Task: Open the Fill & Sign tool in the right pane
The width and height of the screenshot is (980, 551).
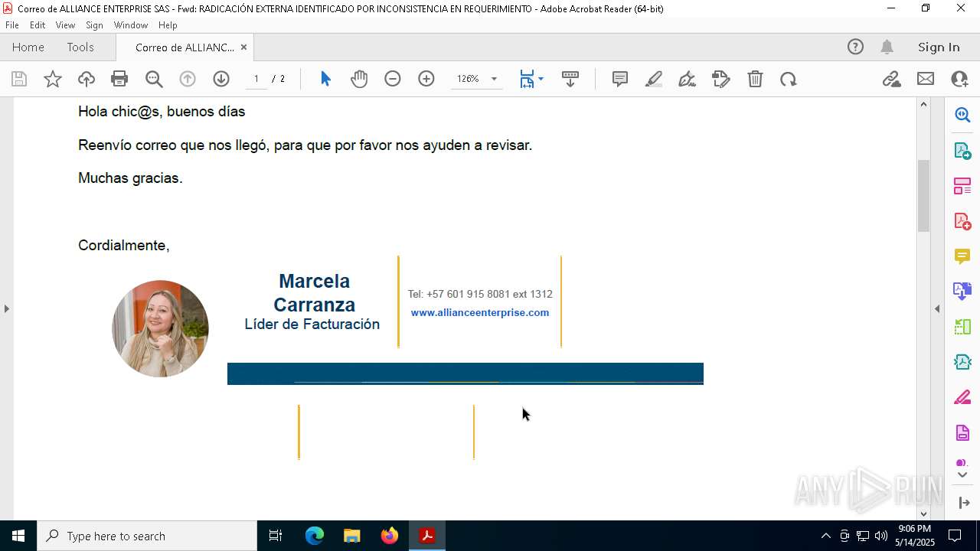Action: tap(962, 397)
